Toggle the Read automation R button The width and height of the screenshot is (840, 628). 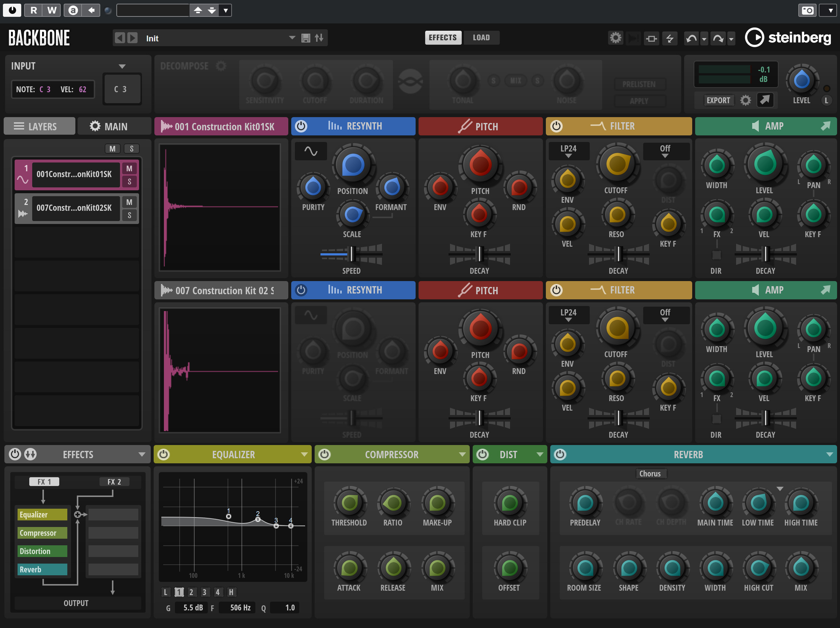click(x=33, y=10)
